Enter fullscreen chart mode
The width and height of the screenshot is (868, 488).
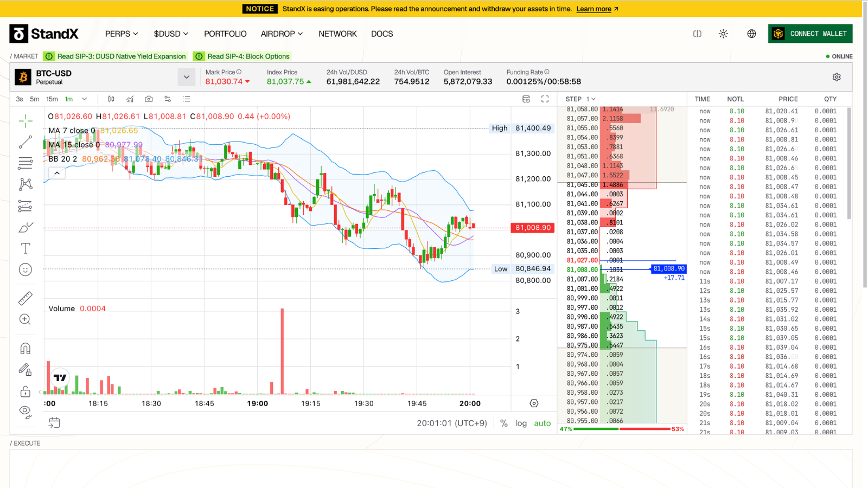[545, 99]
